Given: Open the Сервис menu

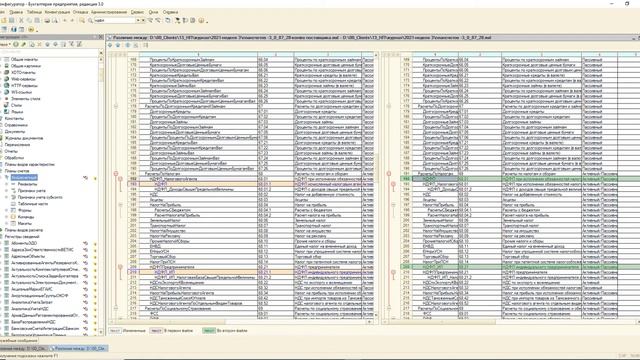Looking at the screenshot, I should 137,12.
